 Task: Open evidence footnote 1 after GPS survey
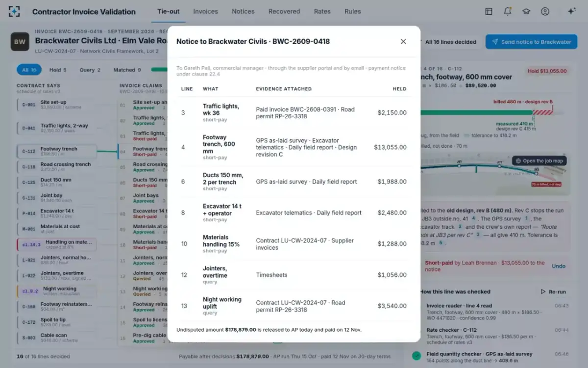click(x=527, y=218)
